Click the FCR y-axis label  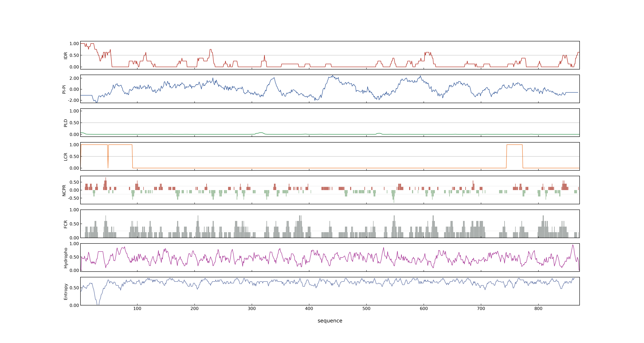click(66, 224)
